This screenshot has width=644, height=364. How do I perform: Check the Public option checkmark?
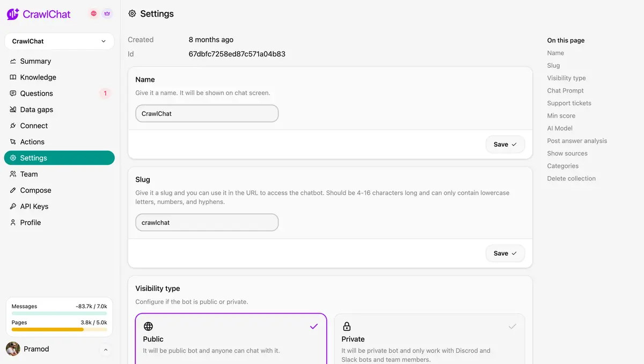click(313, 326)
